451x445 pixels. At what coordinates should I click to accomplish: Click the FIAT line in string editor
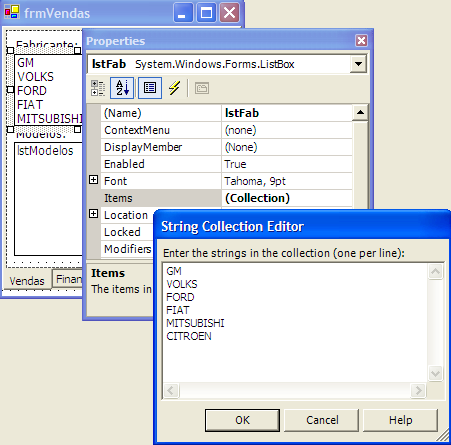[178, 310]
